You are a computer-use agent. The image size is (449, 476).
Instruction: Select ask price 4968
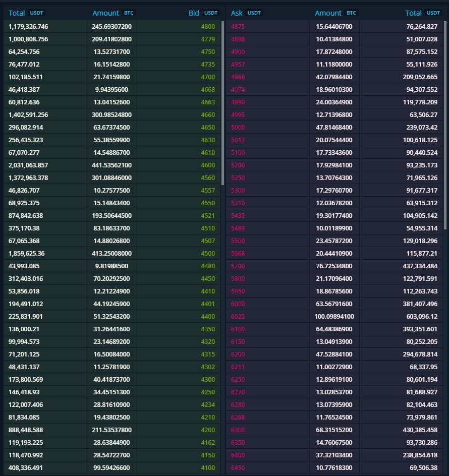tap(238, 77)
